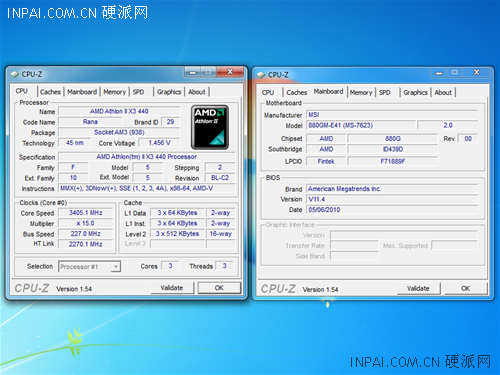Click the CPU-Z title icon in left window
Viewport: 500px width, 375px height.
[x=15, y=74]
